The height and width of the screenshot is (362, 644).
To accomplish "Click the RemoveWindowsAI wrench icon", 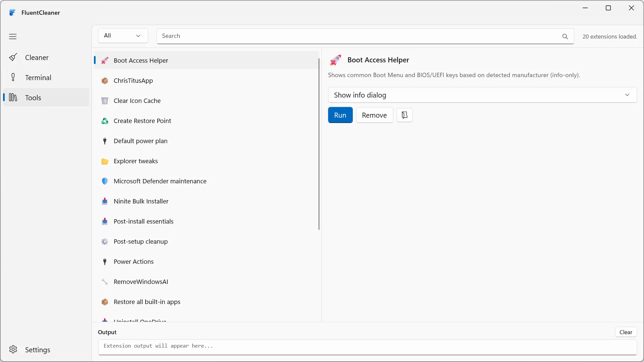I will coord(105,282).
